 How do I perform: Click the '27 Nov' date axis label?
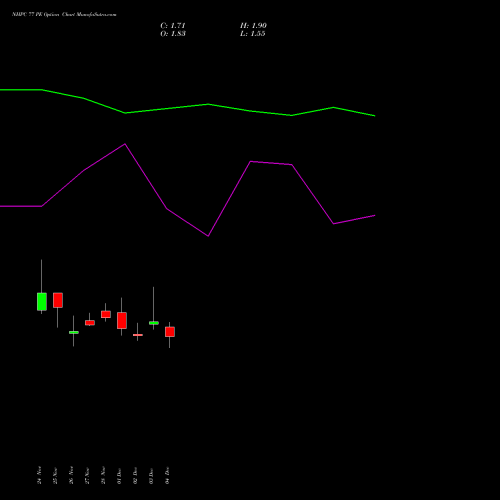87,476
